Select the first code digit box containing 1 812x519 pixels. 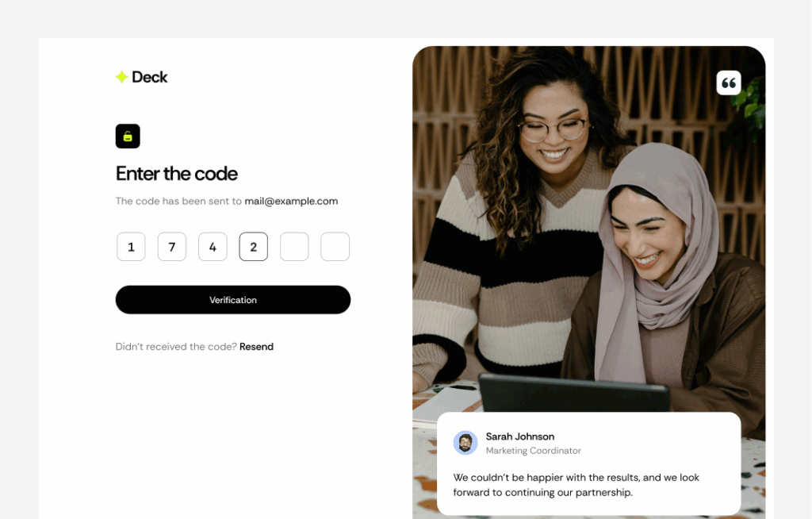click(x=131, y=247)
